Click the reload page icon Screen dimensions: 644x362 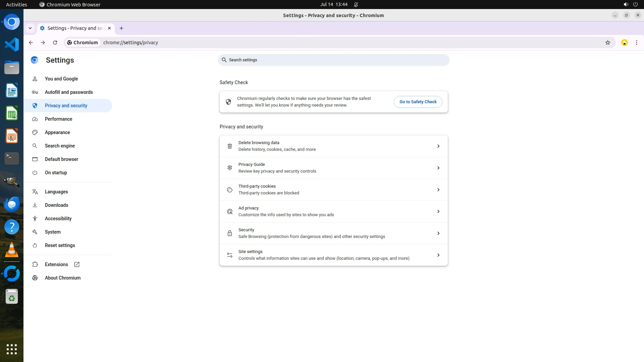point(55,43)
